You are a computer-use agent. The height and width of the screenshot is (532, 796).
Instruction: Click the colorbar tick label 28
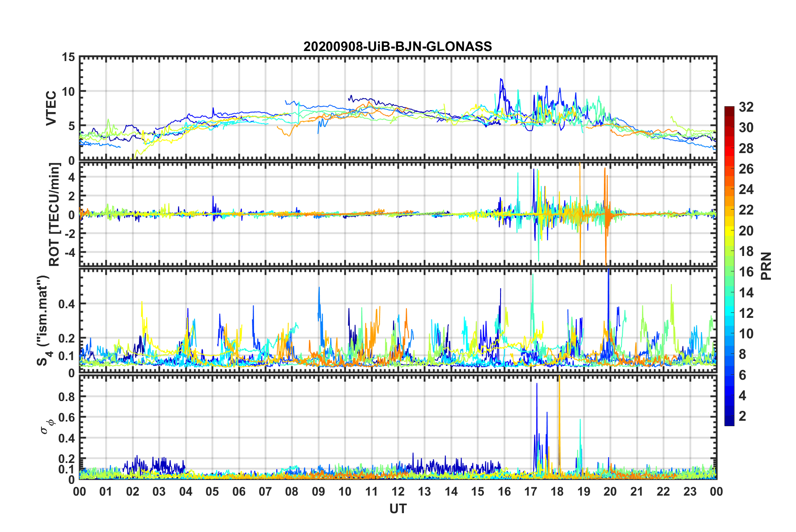coord(746,148)
